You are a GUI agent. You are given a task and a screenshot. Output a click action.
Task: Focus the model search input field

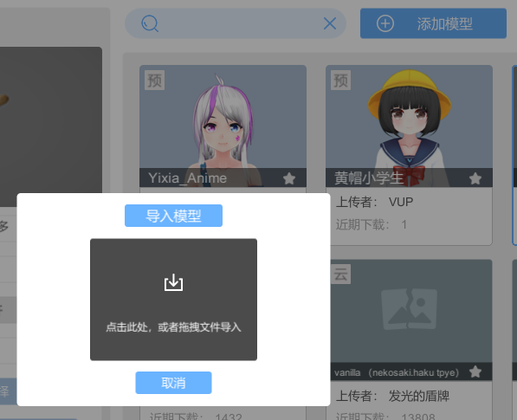point(236,23)
